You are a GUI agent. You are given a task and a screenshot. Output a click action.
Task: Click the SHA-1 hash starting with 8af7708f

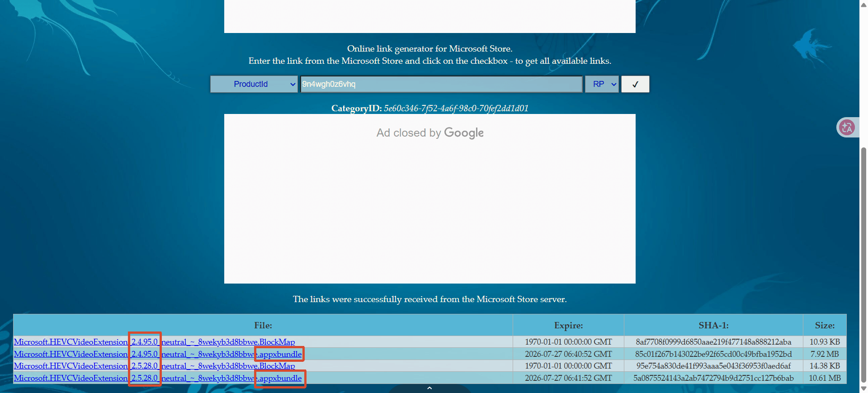[x=713, y=342]
